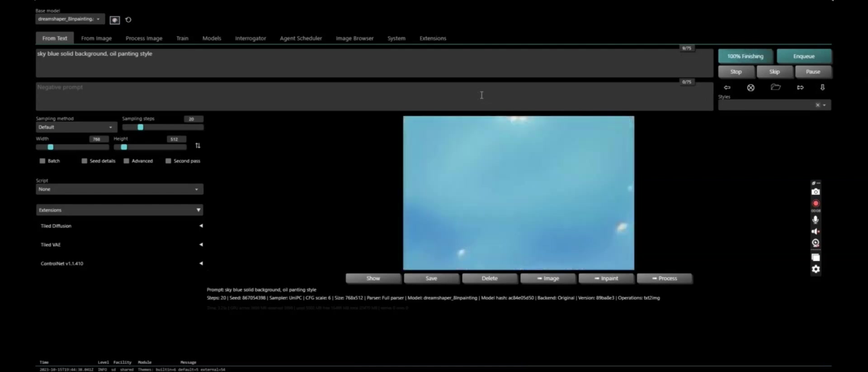Switch to the From Text tab
The image size is (868, 372).
pyautogui.click(x=55, y=38)
